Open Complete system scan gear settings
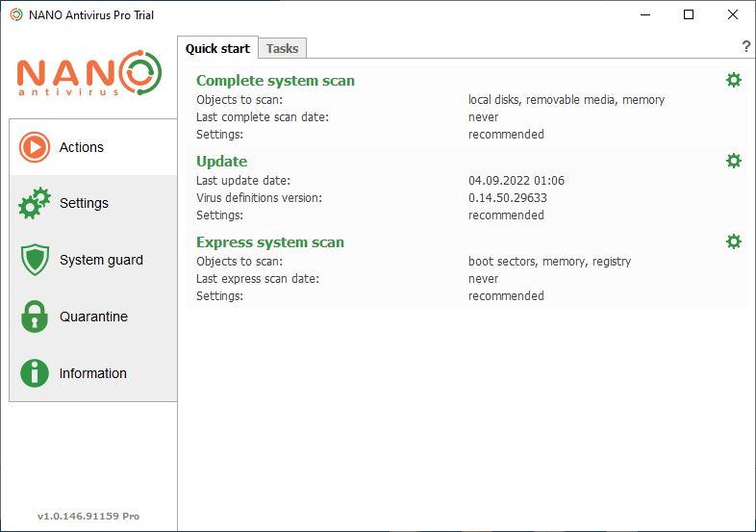Image resolution: width=756 pixels, height=532 pixels. click(733, 80)
